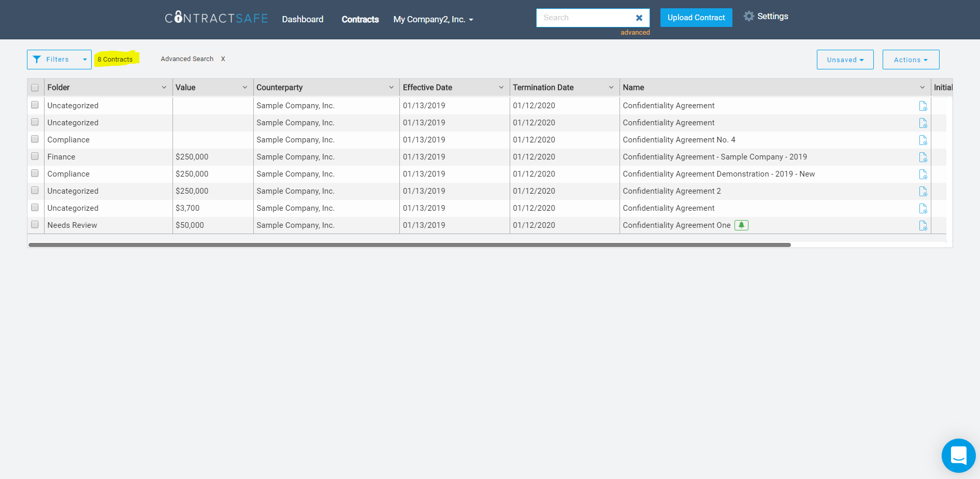Screen dimensions: 980x479
Task: Open Value column header dropdown
Action: 245,88
